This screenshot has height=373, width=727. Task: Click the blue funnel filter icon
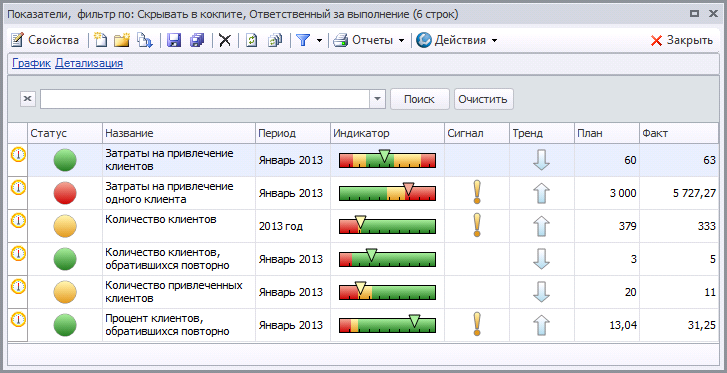[x=303, y=40]
